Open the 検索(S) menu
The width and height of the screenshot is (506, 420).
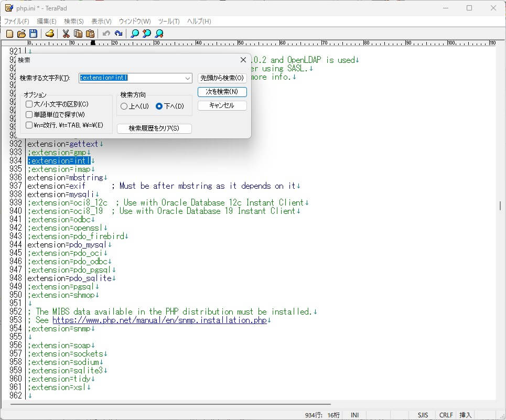[x=73, y=21]
